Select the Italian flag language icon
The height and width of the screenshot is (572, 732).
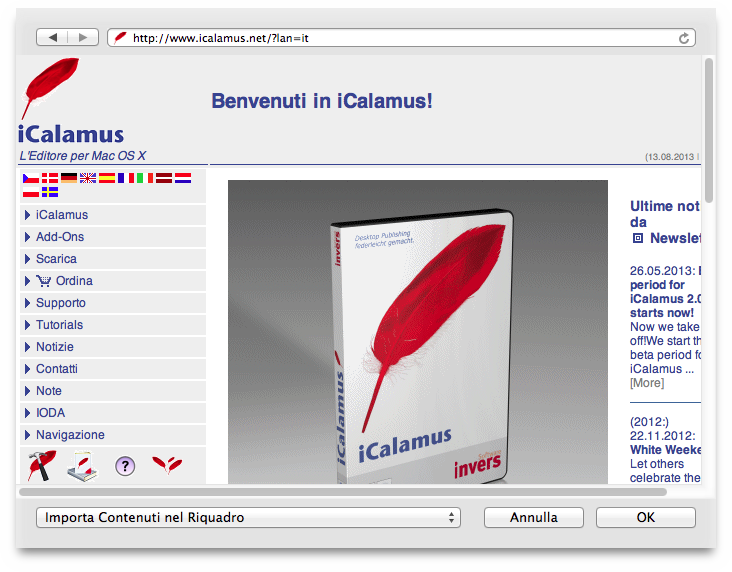145,178
